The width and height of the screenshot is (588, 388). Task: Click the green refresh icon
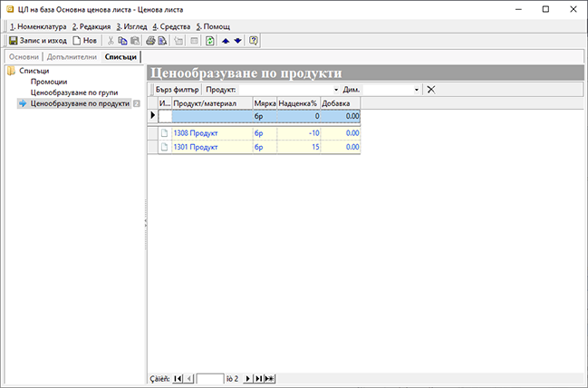pos(210,41)
